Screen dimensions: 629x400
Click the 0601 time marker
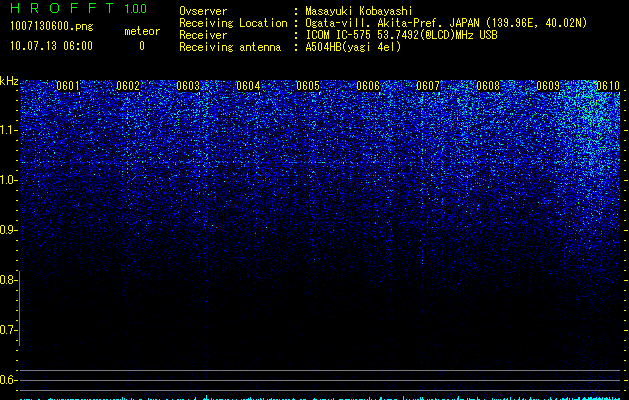click(68, 86)
